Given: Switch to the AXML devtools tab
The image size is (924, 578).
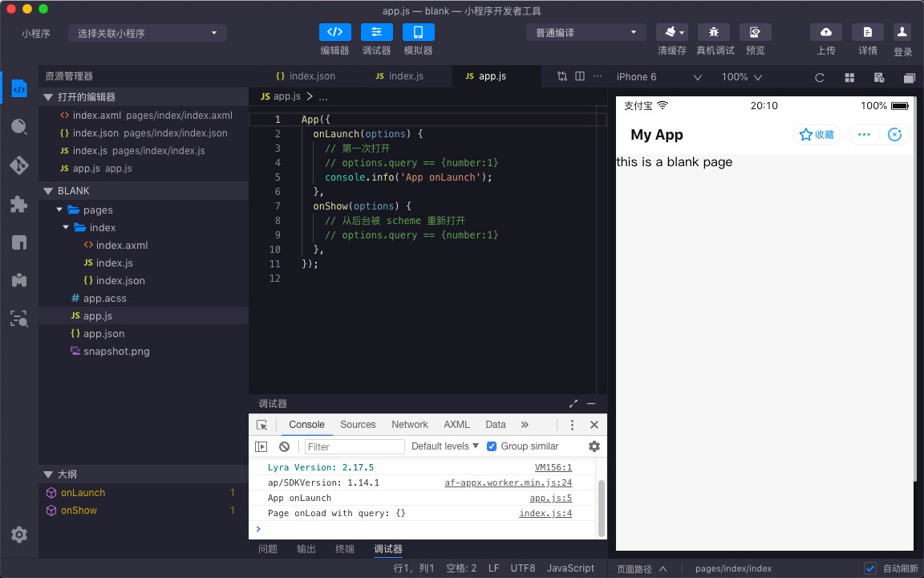Looking at the screenshot, I should 456,425.
